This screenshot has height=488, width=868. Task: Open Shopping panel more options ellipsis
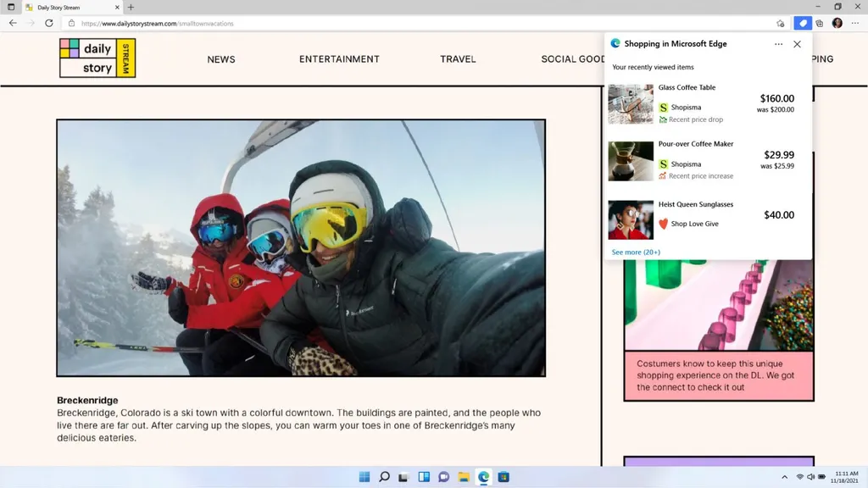pos(778,44)
